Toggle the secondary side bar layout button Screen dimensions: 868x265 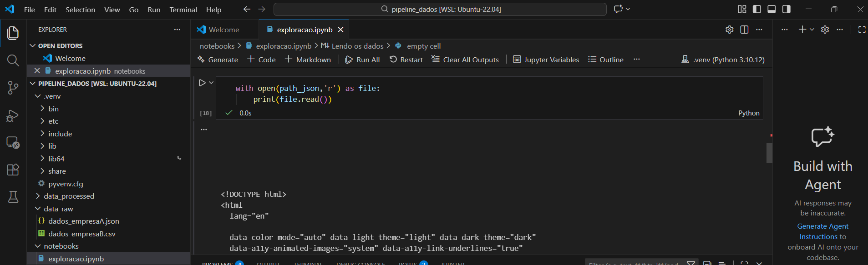tap(786, 9)
